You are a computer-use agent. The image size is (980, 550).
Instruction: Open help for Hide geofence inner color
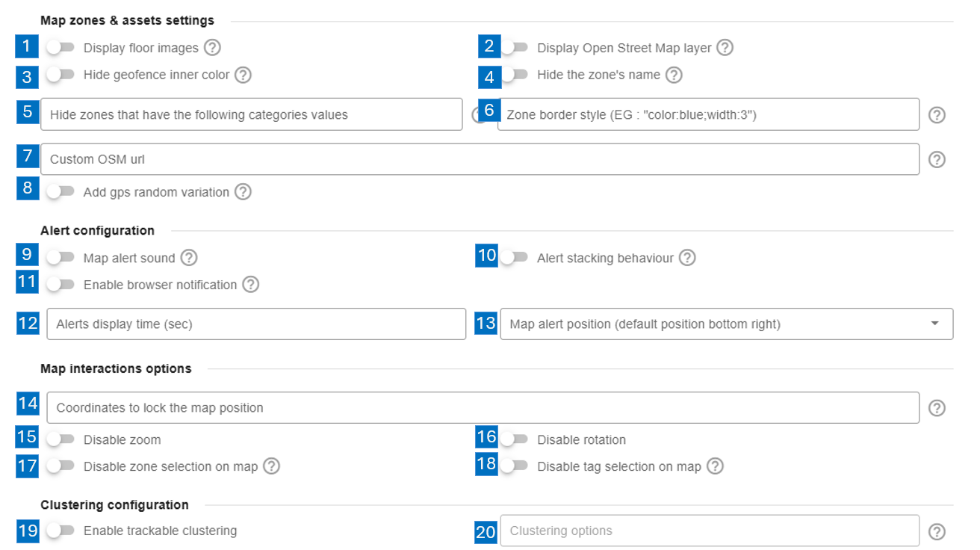click(x=243, y=75)
